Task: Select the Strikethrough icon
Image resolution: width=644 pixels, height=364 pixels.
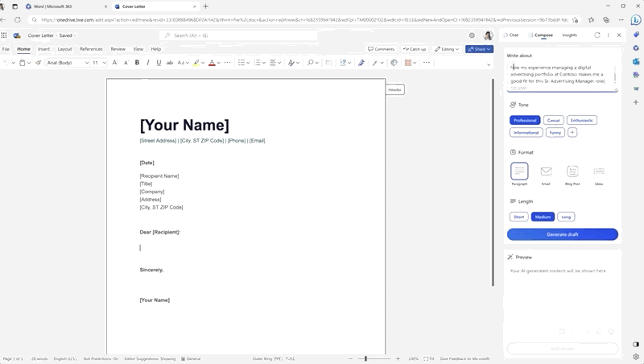Action: pyautogui.click(x=170, y=63)
